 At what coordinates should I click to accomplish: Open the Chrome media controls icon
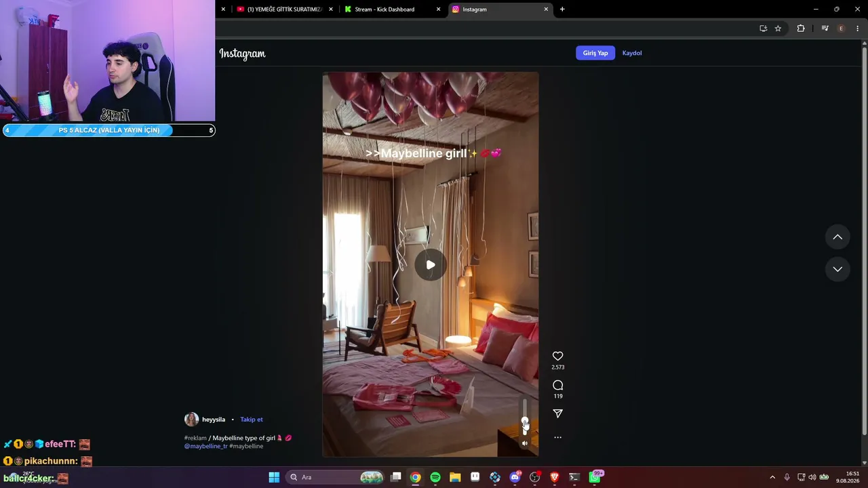click(825, 28)
